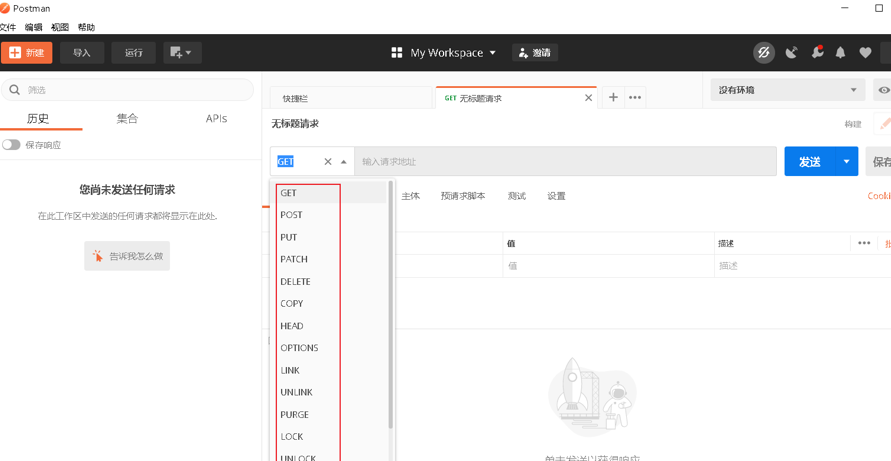Screen dimensions: 891x461
Task: Choose PUT from the method list
Action: point(330,237)
